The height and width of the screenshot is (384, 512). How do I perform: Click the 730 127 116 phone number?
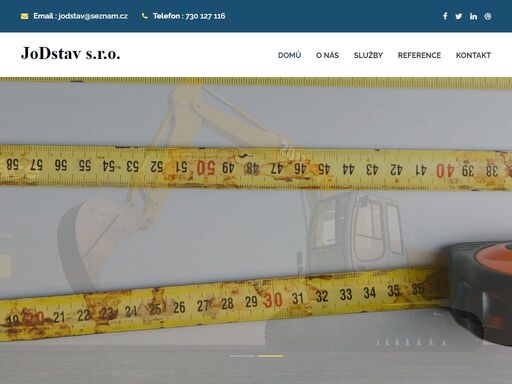205,16
